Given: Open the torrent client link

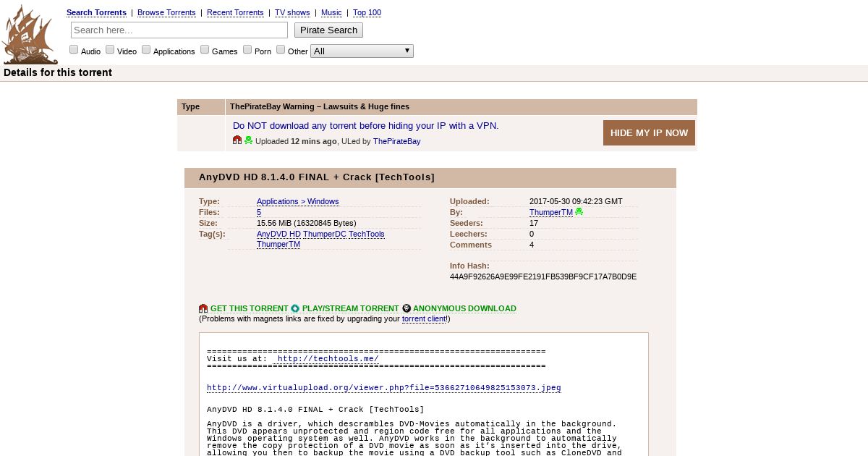Looking at the screenshot, I should pos(425,318).
